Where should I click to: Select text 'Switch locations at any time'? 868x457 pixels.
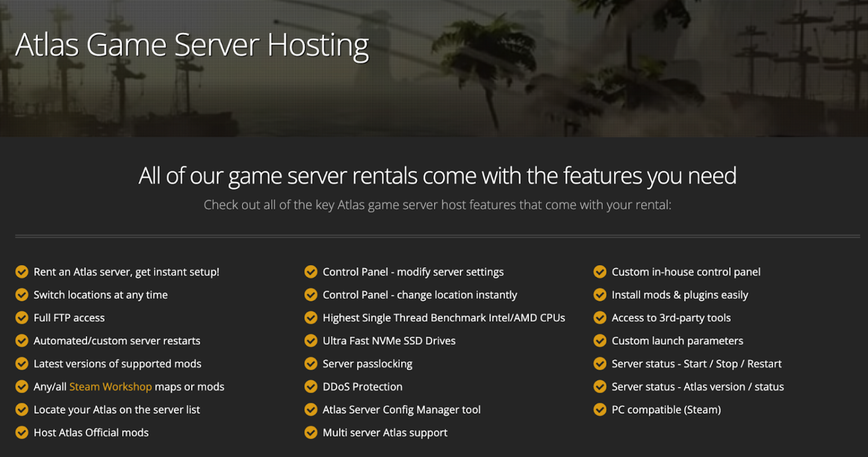tap(101, 295)
